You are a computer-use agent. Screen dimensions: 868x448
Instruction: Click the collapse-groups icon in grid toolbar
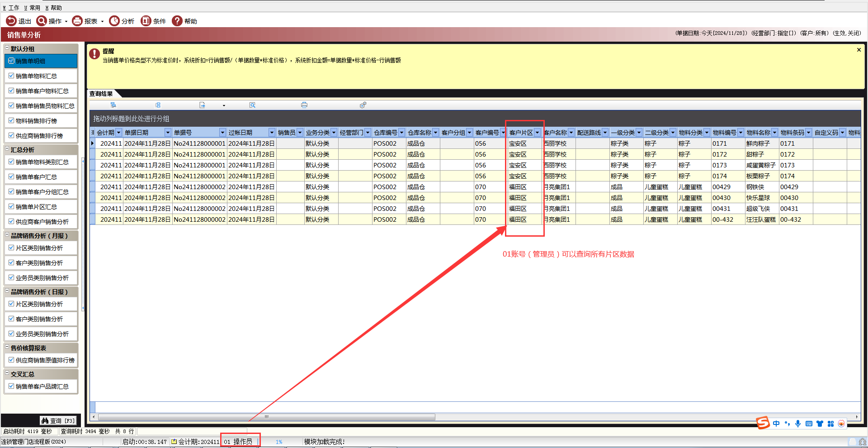[x=158, y=105]
